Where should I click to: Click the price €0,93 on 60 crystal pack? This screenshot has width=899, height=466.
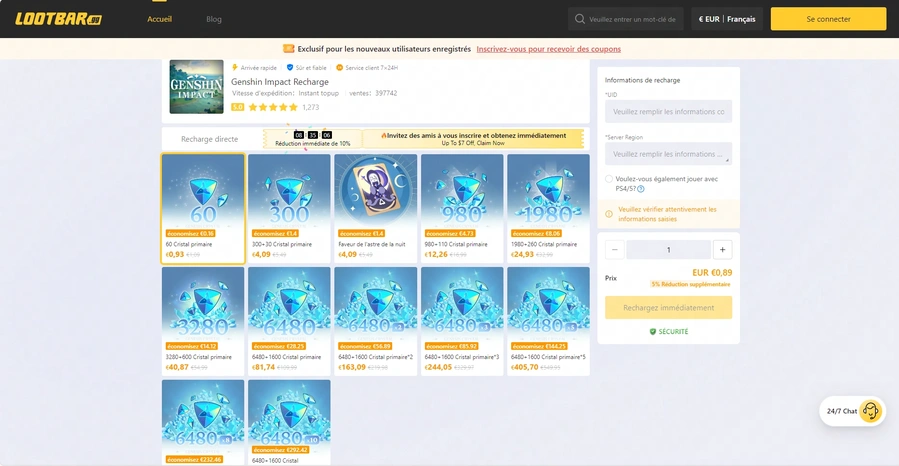coord(175,254)
